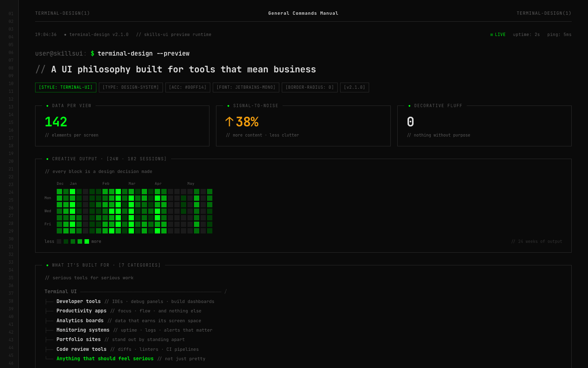The image size is (588, 368).
Task: Click the DECORATIVE FLUFF card title
Action: point(438,106)
